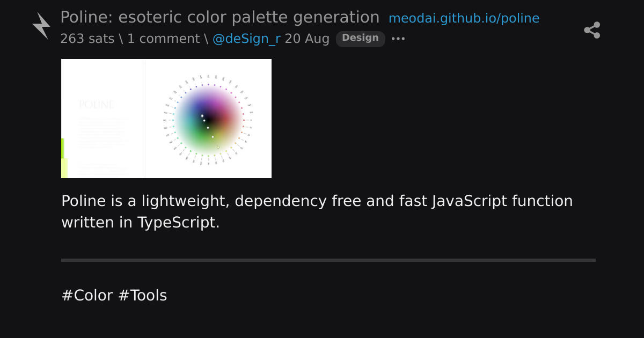Open the share icon menu
This screenshot has width=644, height=338.
592,30
